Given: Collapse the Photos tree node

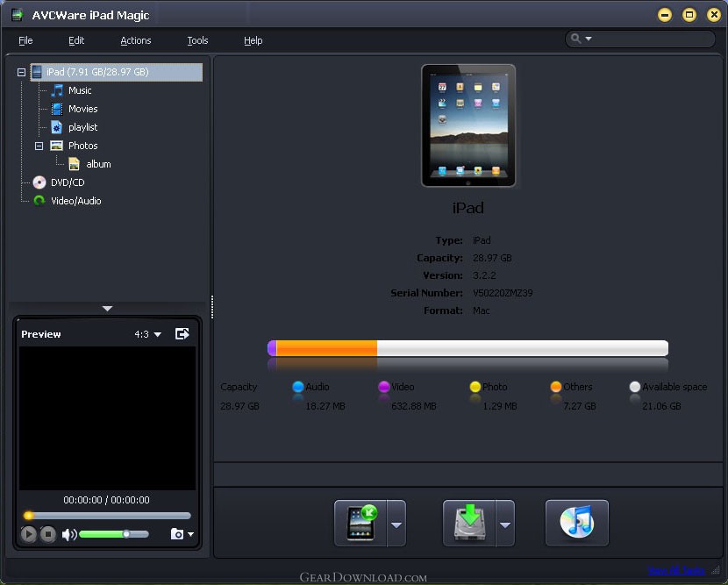Looking at the screenshot, I should tap(39, 146).
